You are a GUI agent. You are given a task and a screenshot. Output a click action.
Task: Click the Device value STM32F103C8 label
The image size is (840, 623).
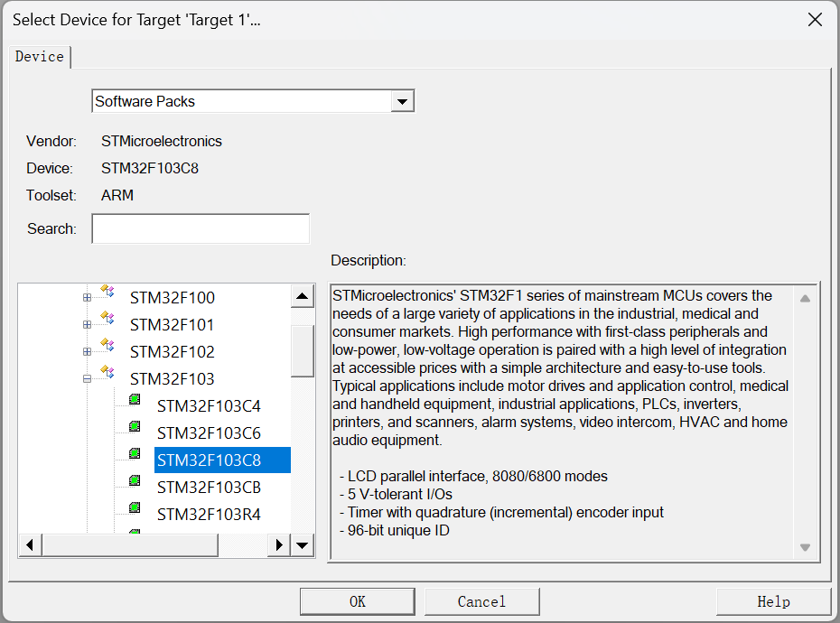pos(149,168)
